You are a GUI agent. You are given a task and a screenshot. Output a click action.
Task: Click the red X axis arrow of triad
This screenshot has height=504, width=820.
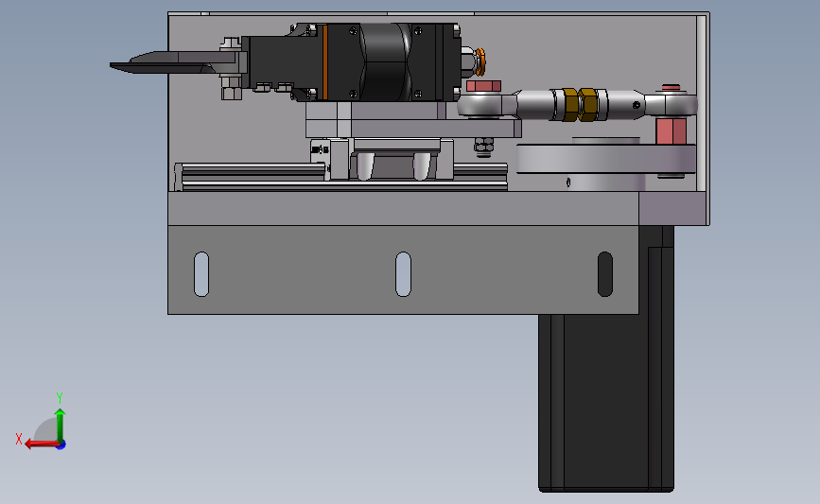[42, 443]
